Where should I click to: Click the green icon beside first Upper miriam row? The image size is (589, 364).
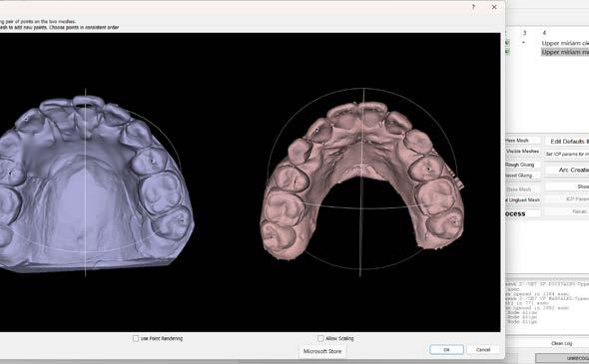point(507,43)
